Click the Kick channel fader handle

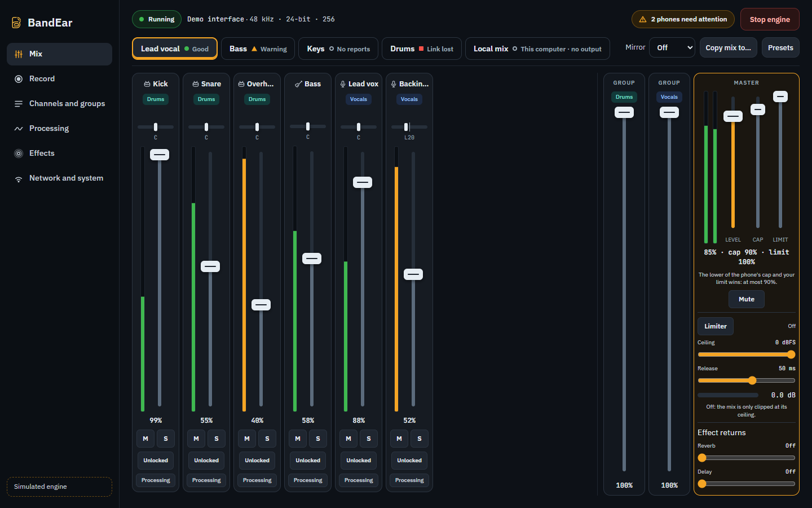pos(160,155)
